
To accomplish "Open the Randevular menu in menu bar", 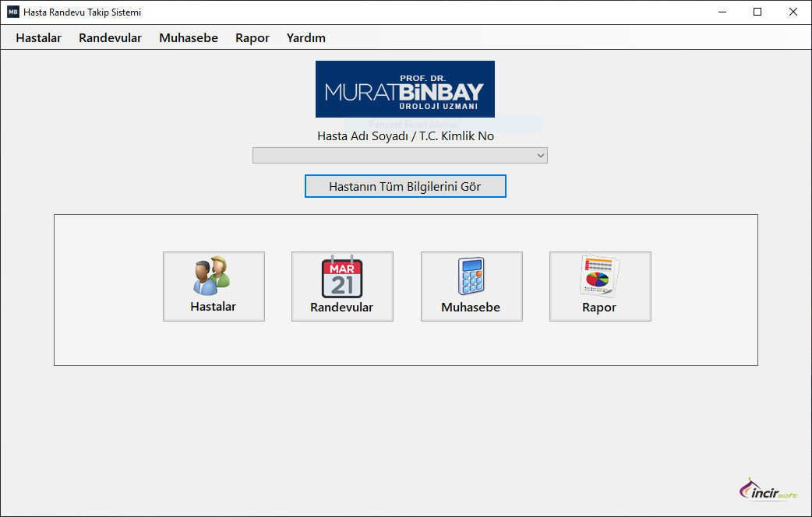I will click(110, 38).
